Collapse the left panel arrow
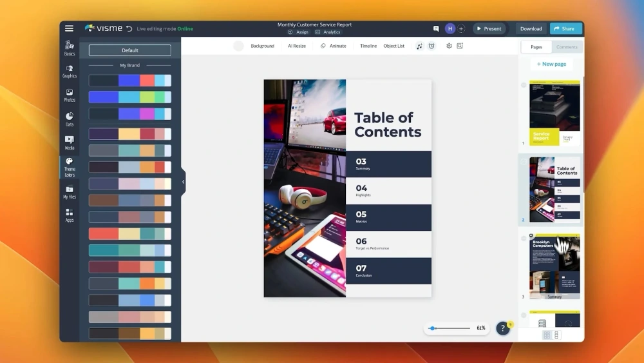The image size is (644, 363). [183, 182]
